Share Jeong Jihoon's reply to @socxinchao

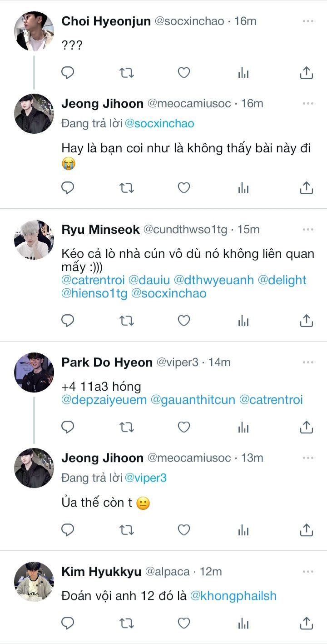pos(307,187)
